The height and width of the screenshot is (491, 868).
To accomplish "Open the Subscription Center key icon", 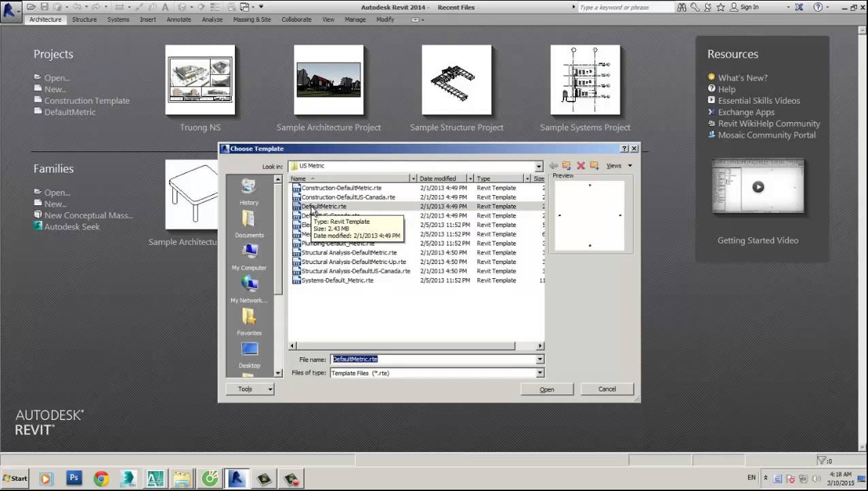I will coord(695,7).
